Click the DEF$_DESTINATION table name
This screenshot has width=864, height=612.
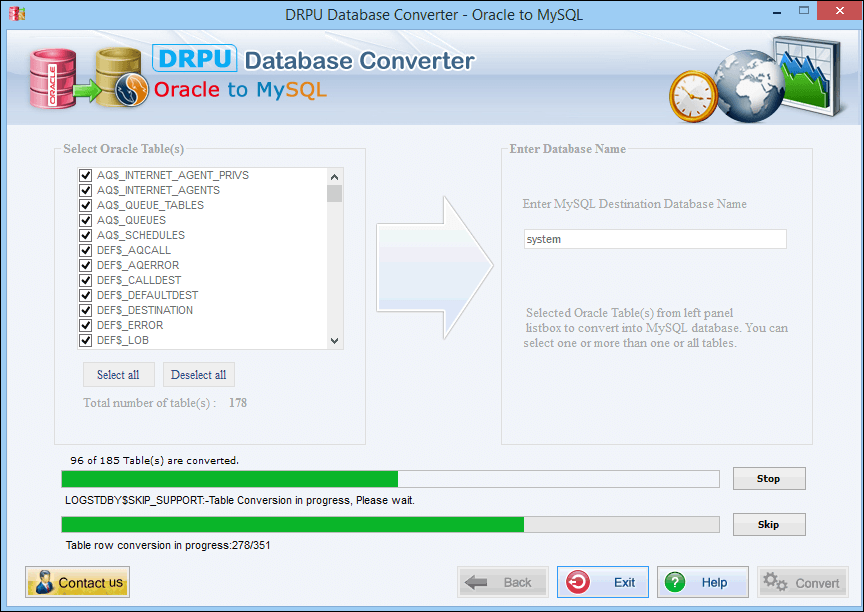pos(145,310)
